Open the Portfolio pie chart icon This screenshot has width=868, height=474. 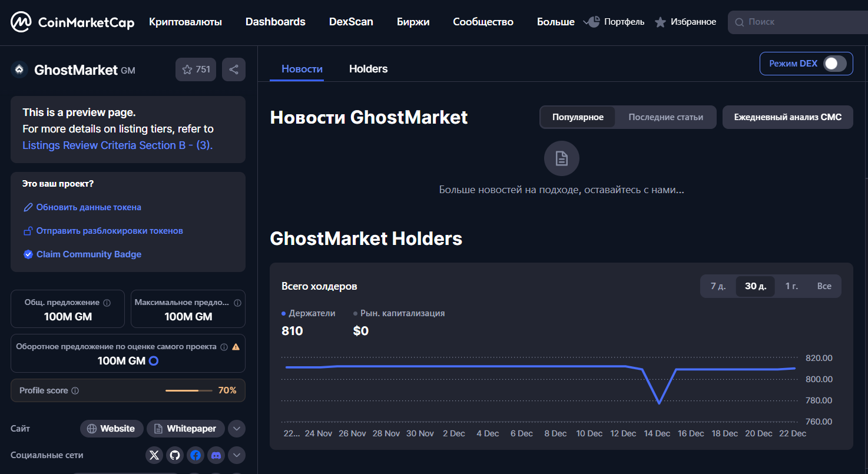(594, 22)
